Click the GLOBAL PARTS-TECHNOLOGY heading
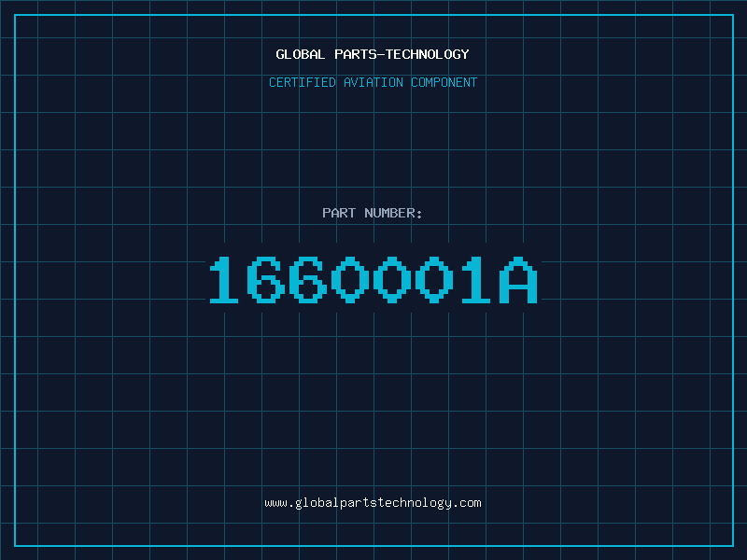 (373, 54)
